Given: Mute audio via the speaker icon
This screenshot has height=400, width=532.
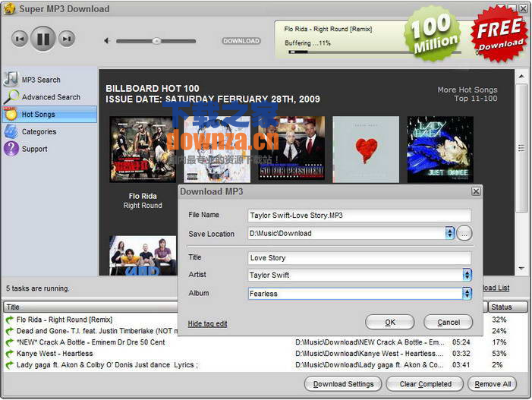Looking at the screenshot, I should pos(107,41).
